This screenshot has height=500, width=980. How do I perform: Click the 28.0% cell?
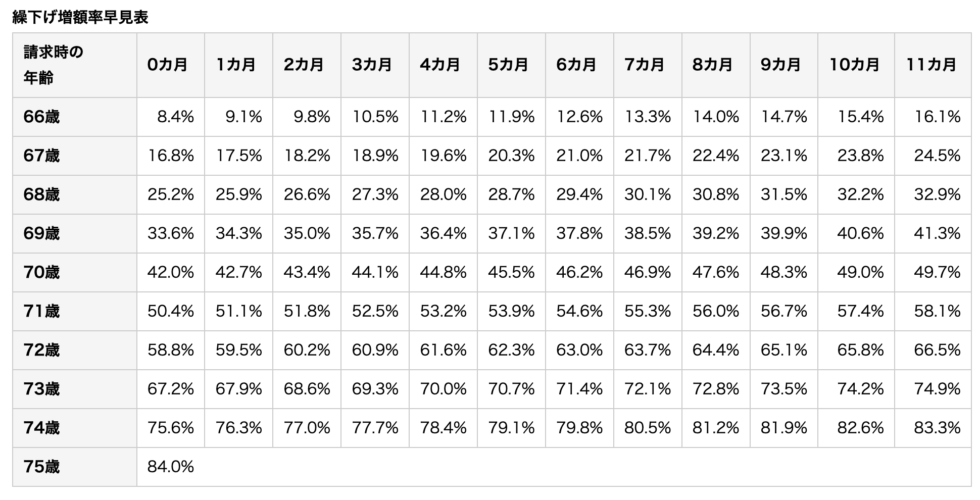(x=443, y=194)
